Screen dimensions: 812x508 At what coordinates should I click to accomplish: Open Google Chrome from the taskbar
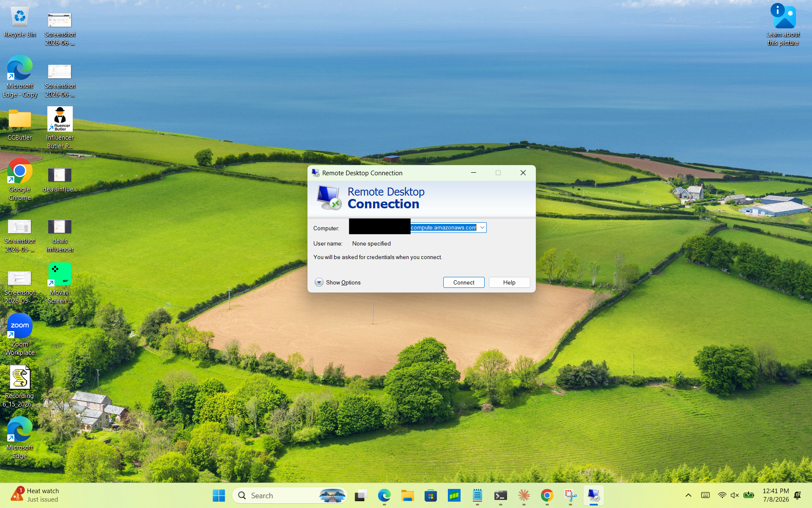pos(547,495)
